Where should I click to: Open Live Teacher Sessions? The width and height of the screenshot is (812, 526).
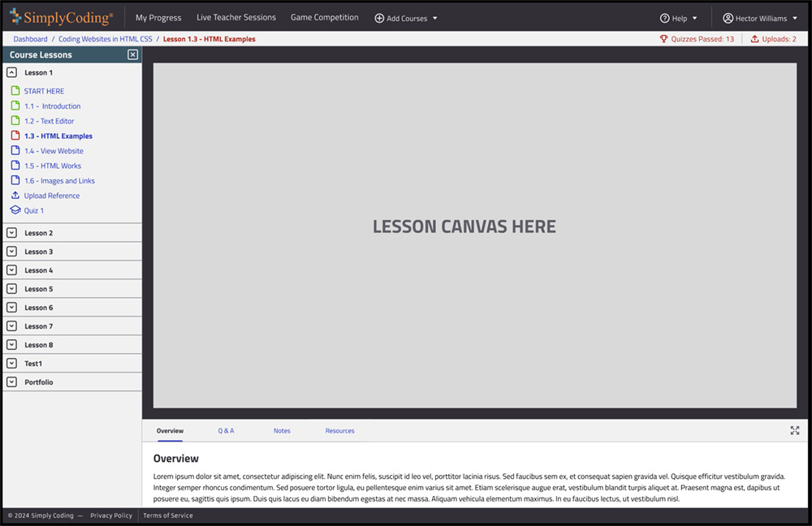click(236, 17)
